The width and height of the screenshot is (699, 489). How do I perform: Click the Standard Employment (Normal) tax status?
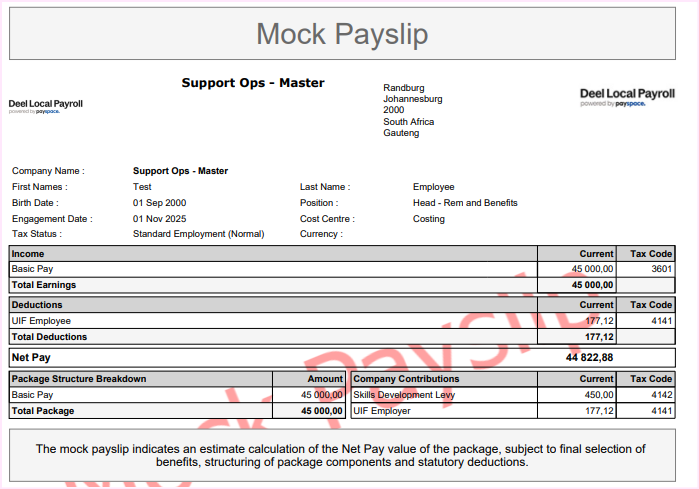[198, 234]
